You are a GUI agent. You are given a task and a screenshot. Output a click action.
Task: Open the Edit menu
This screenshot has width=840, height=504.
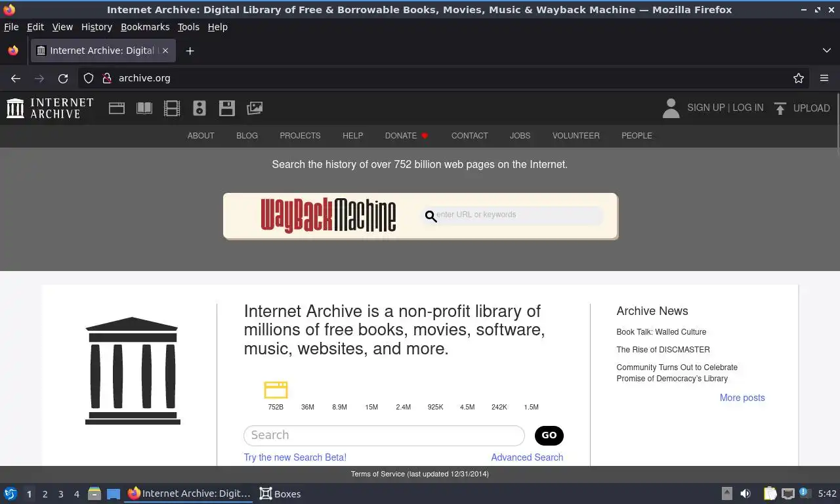pos(35,27)
